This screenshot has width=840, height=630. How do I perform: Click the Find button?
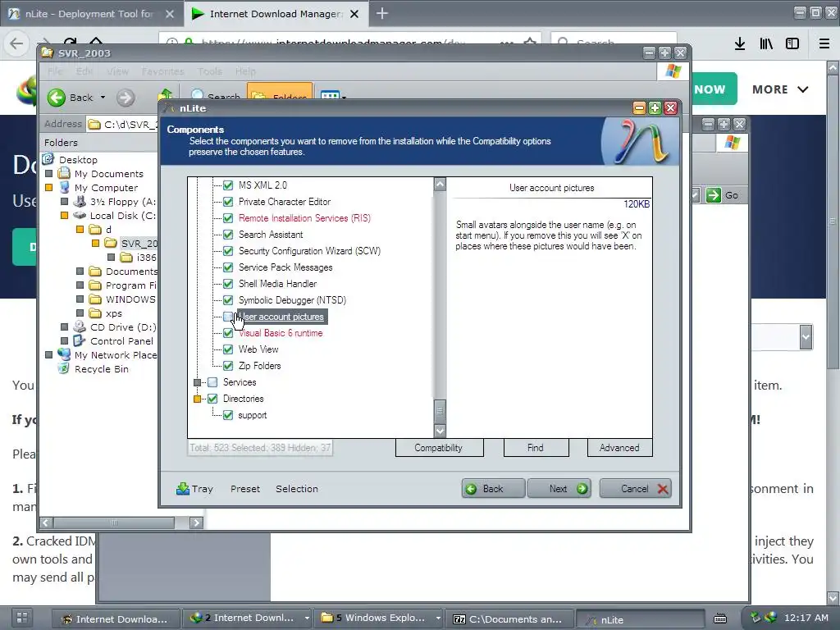coord(536,448)
